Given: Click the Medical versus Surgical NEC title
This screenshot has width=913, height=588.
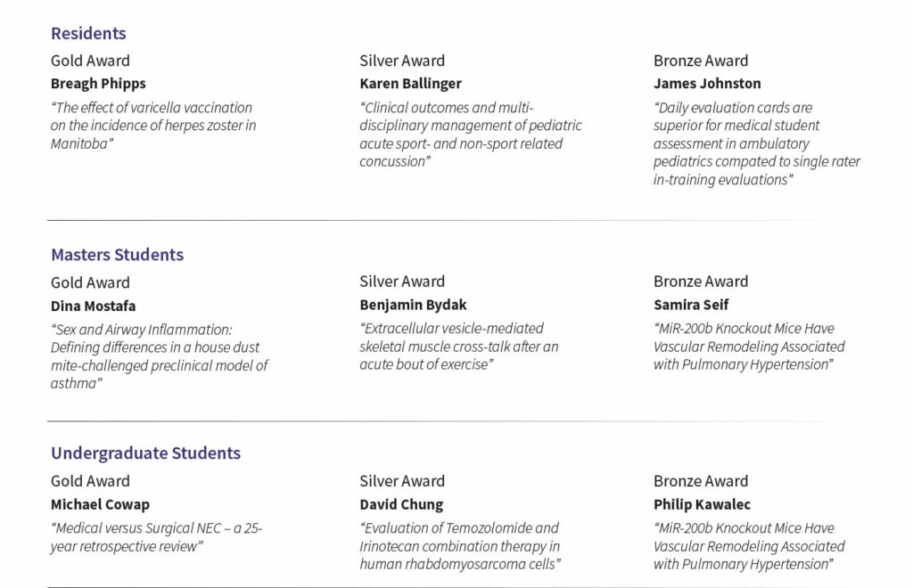Looking at the screenshot, I should (156, 537).
